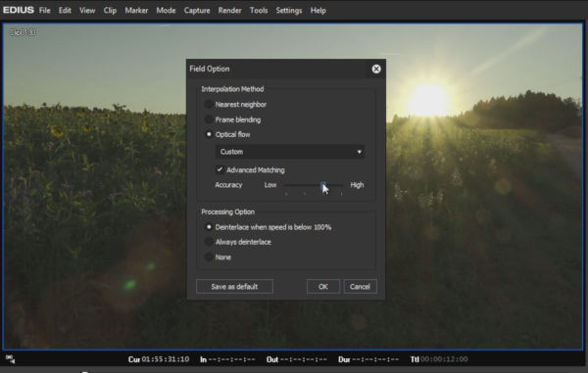Open the Clip menu

pos(110,11)
